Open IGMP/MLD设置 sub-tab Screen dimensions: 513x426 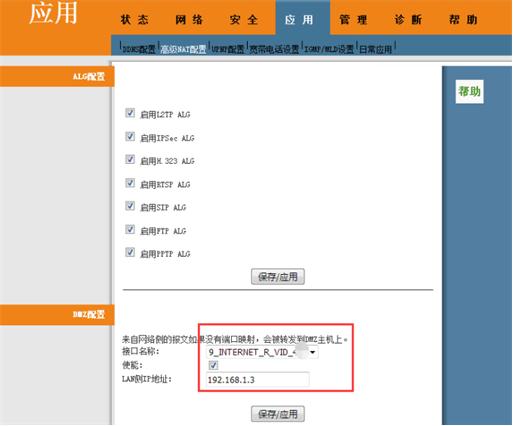click(x=329, y=49)
